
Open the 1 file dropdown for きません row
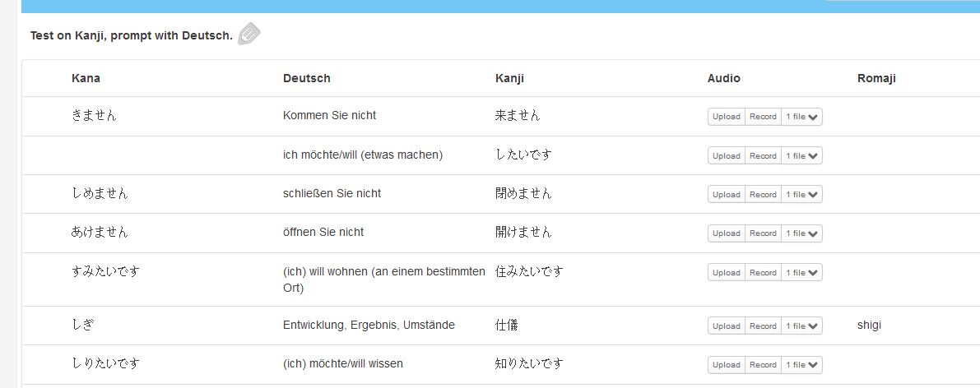click(802, 117)
